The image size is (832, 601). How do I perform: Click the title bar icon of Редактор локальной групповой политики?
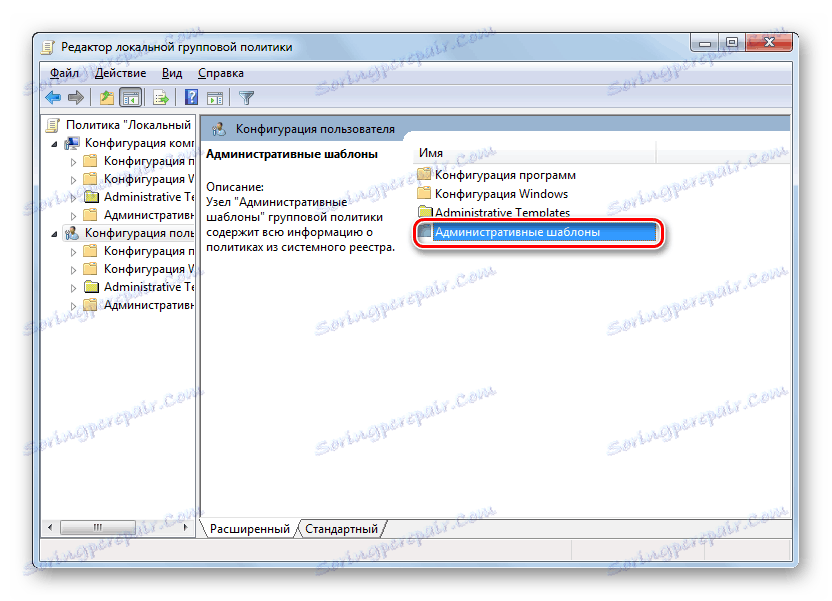point(47,47)
